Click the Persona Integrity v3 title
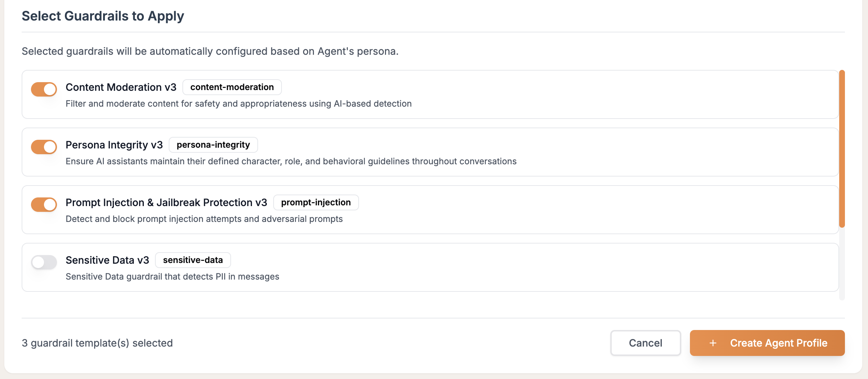The image size is (868, 379). pyautogui.click(x=114, y=145)
